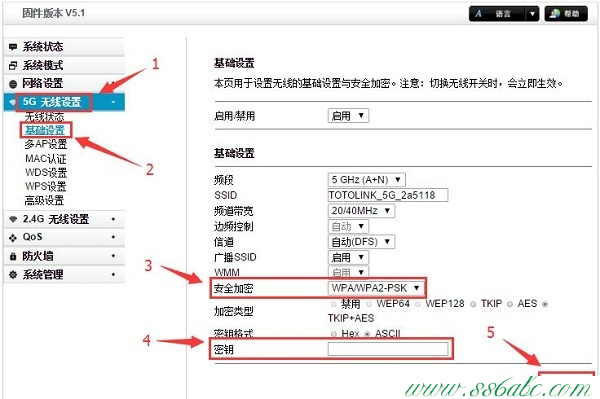600x399 pixels.
Task: Select the ASCII key format radio
Action: pos(367,334)
